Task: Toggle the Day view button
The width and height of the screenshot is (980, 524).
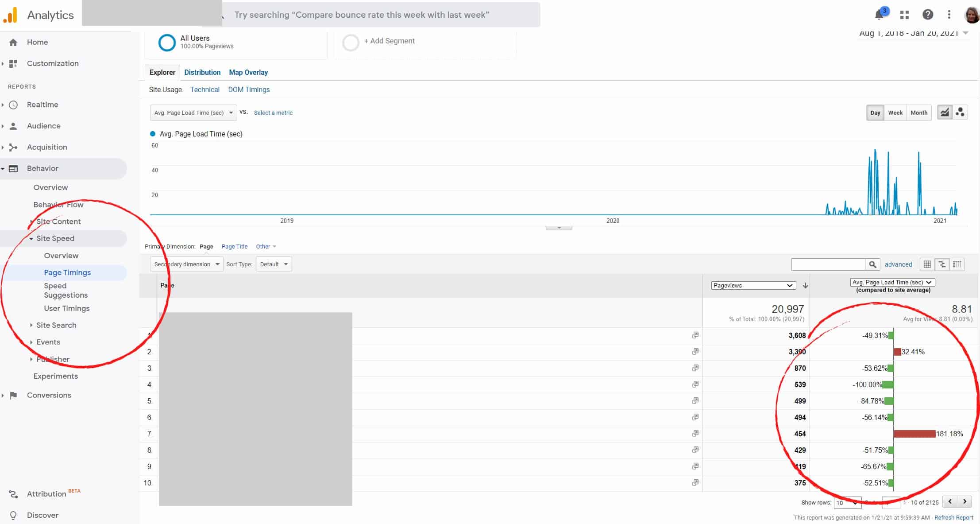Action: coord(875,112)
